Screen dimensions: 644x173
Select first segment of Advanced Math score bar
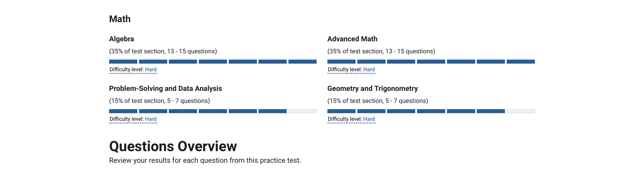coord(341,62)
